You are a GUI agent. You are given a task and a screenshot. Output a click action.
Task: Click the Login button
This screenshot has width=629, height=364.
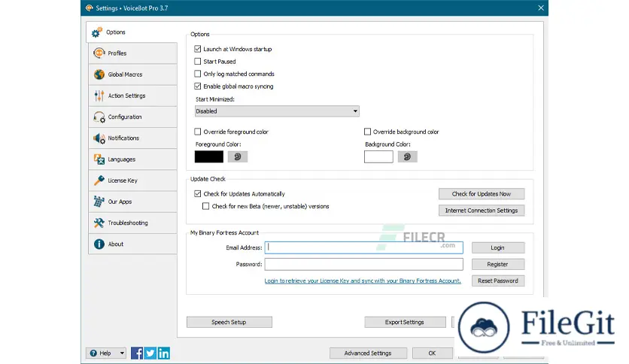pos(498,247)
